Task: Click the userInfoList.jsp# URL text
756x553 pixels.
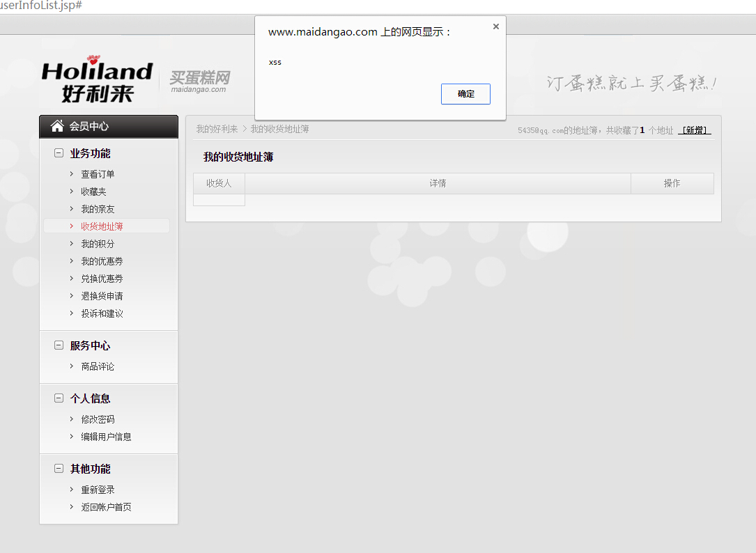Action: pos(40,6)
